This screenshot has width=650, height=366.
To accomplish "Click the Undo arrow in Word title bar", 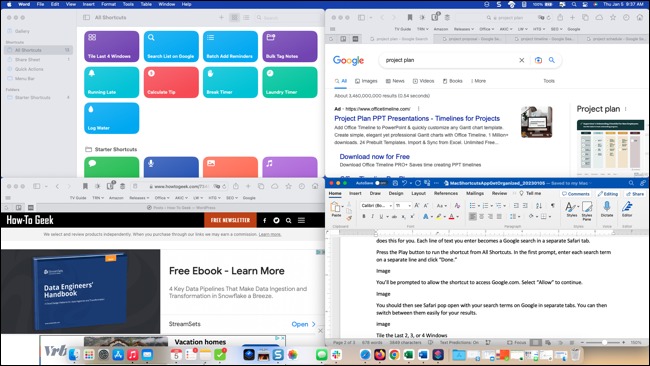I will (x=405, y=183).
